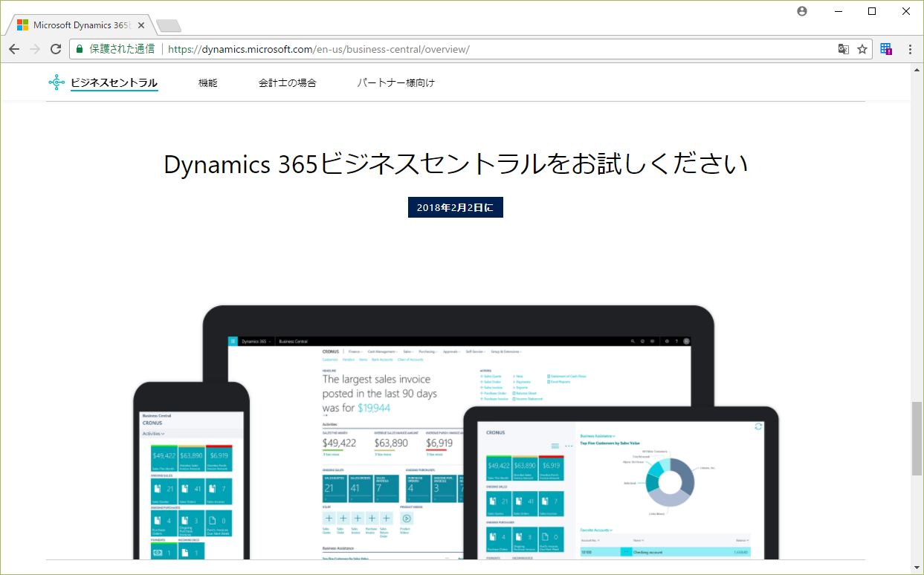The width and height of the screenshot is (924, 575).
Task: Click the phone mockup showing CRONUS activities
Action: 192,471
